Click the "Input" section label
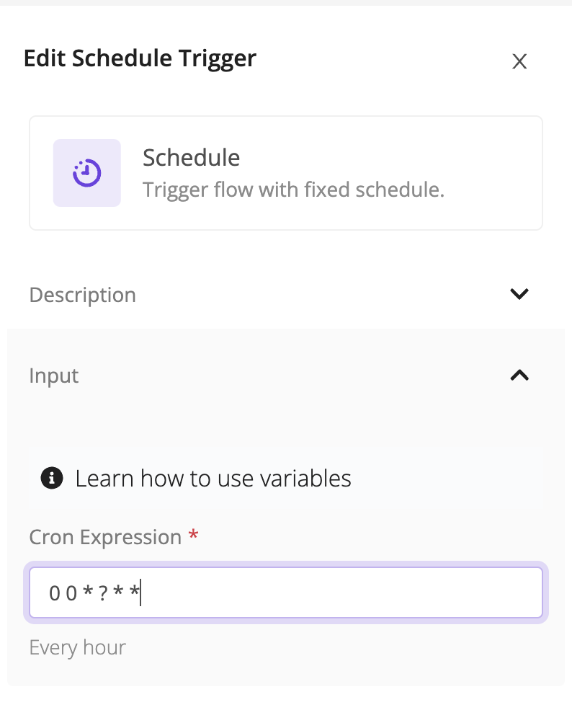 pos(54,376)
